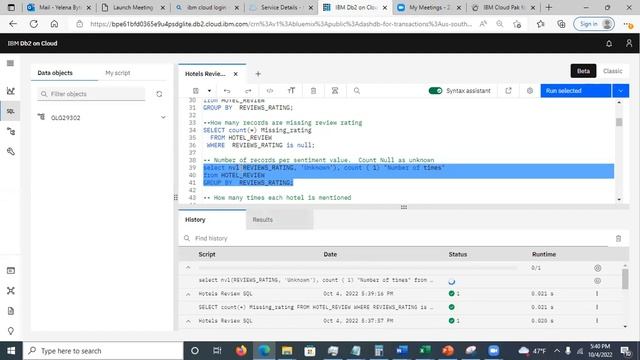Open Excel from the taskbar
This screenshot has width=640, height=360.
point(425,351)
